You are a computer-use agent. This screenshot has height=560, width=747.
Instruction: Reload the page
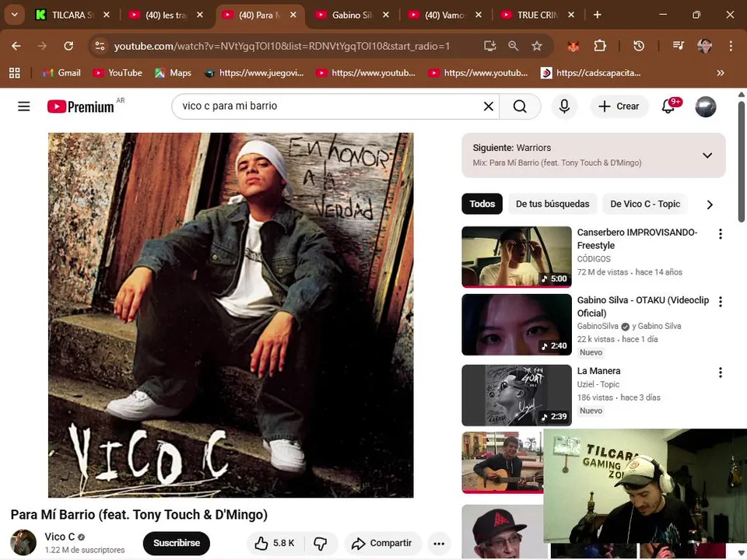click(x=68, y=46)
